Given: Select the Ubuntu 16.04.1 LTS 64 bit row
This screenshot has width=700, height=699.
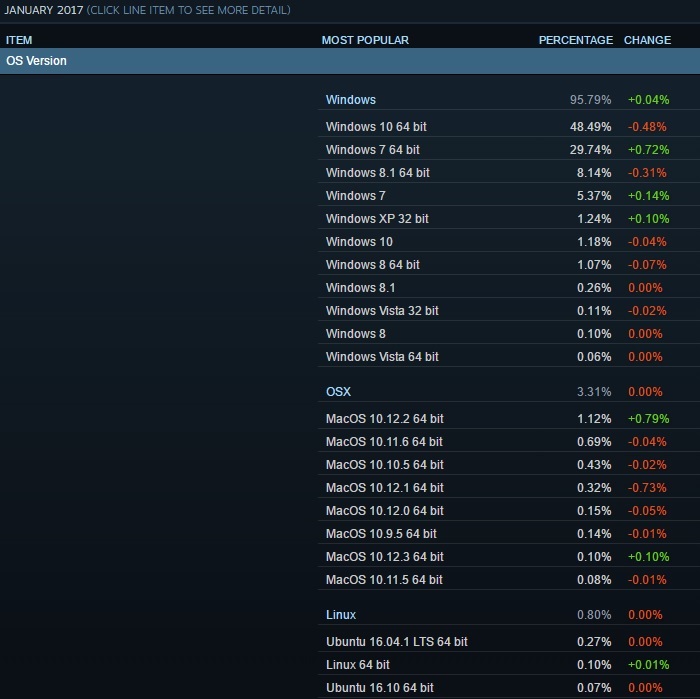Looking at the screenshot, I should tap(508, 642).
